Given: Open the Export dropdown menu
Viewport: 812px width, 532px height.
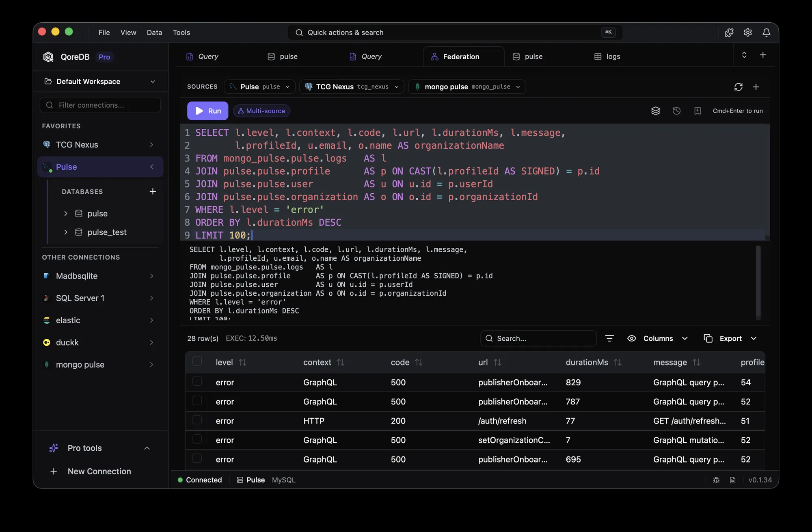Looking at the screenshot, I should [730, 338].
